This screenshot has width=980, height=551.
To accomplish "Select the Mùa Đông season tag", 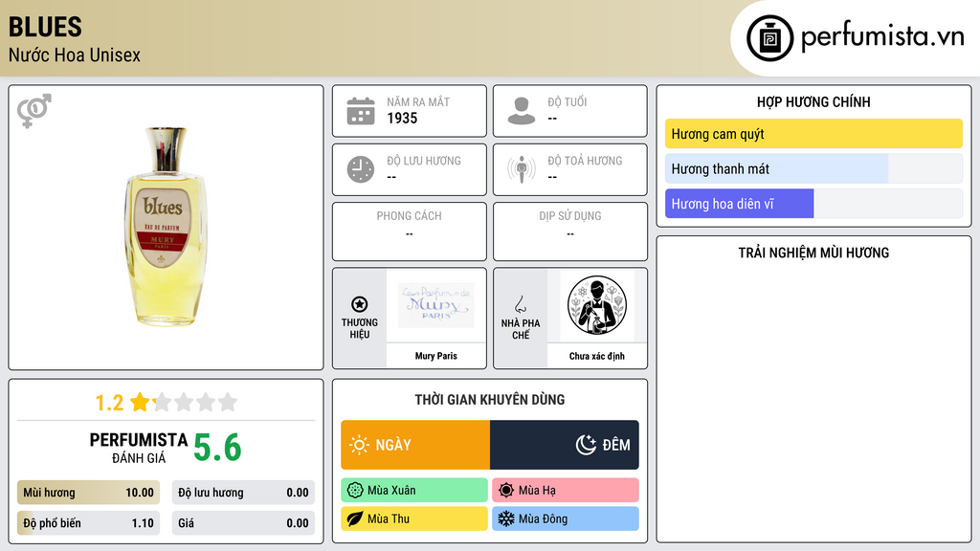I will coord(566,518).
